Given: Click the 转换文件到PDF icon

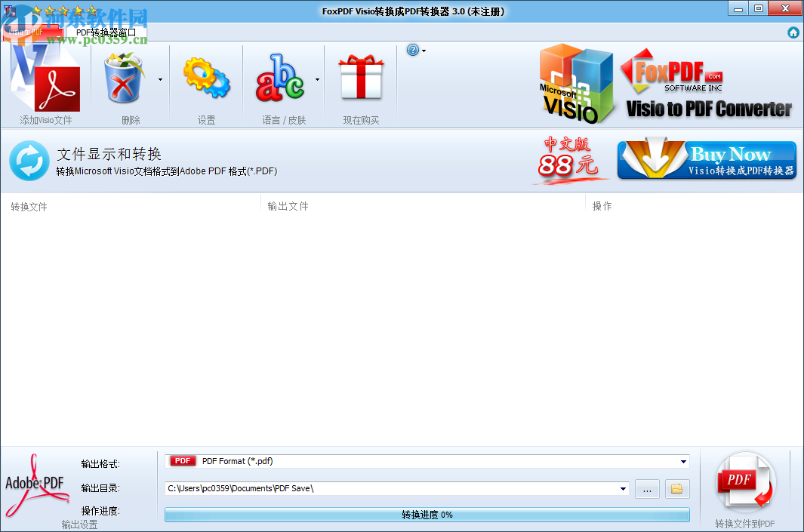Looking at the screenshot, I should pos(746,481).
